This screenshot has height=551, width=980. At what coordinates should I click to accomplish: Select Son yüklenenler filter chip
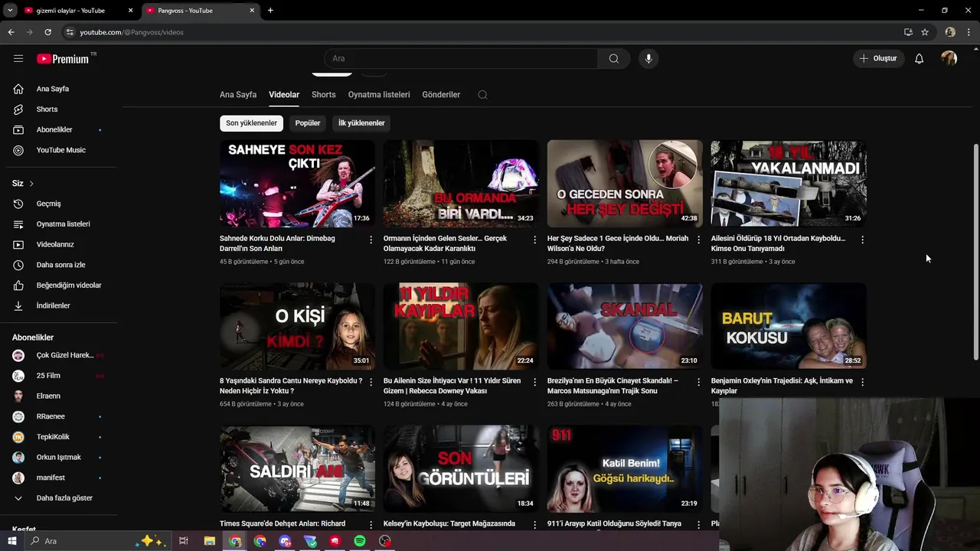251,123
